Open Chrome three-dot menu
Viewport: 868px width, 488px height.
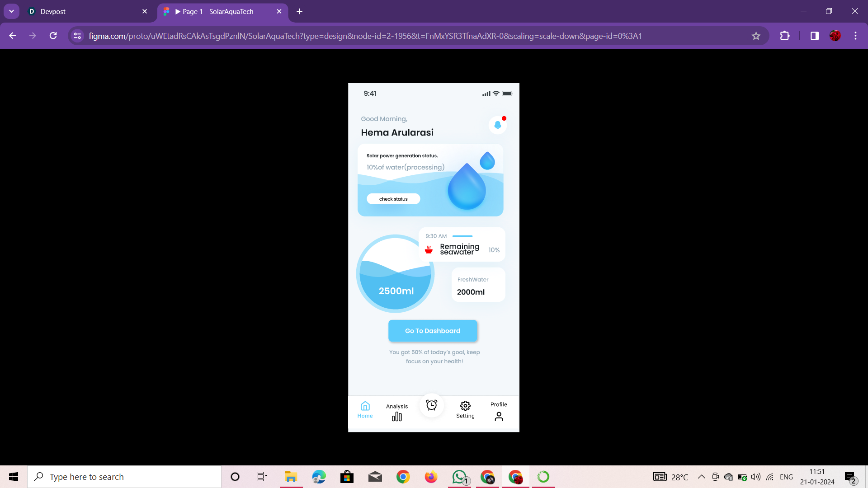point(855,36)
